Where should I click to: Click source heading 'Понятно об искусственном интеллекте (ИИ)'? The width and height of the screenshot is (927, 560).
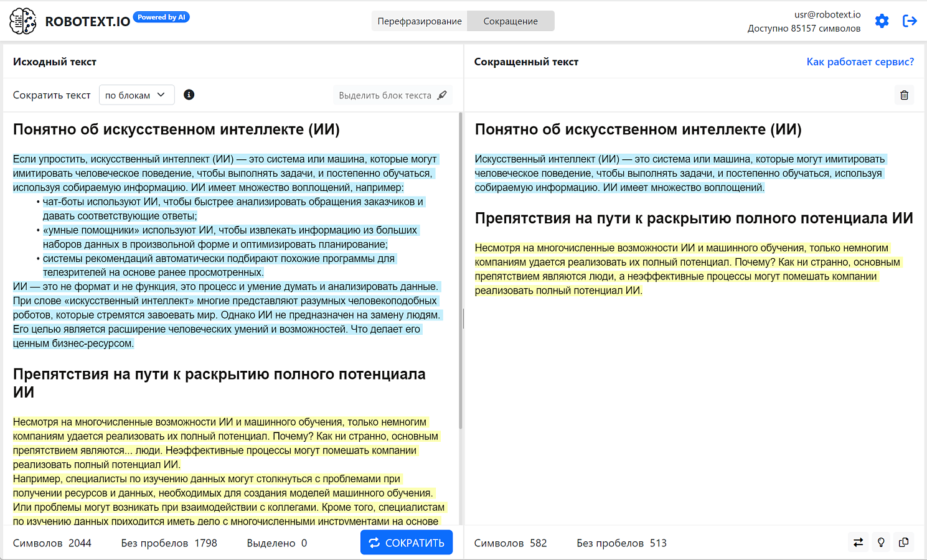pos(176,129)
